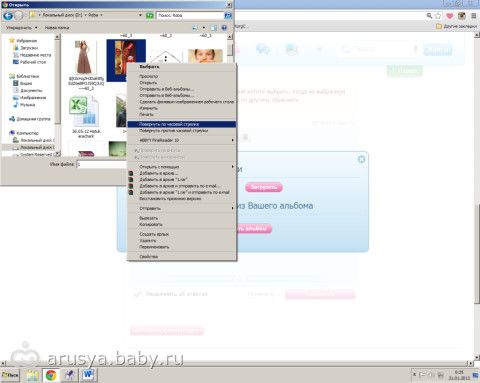Screen dimensions: 480x383
Task: Click the Back arrow in the file dialog
Action: [8, 15]
